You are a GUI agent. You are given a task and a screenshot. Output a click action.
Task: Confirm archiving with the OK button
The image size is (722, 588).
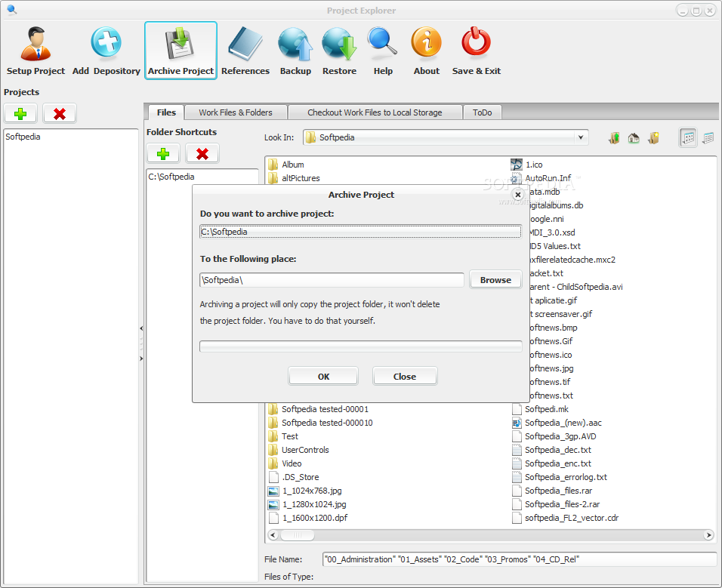pyautogui.click(x=323, y=377)
